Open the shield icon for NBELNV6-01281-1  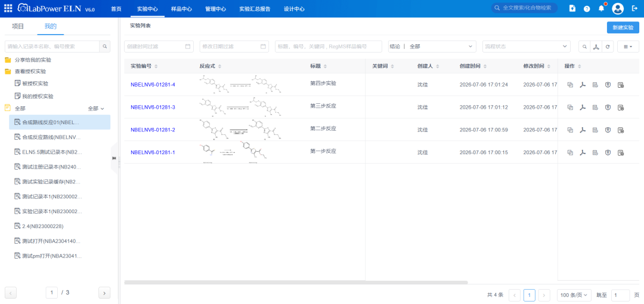click(608, 153)
